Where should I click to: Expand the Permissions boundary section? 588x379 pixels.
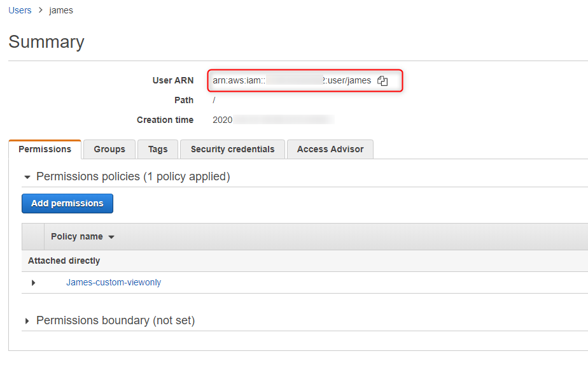(27, 321)
